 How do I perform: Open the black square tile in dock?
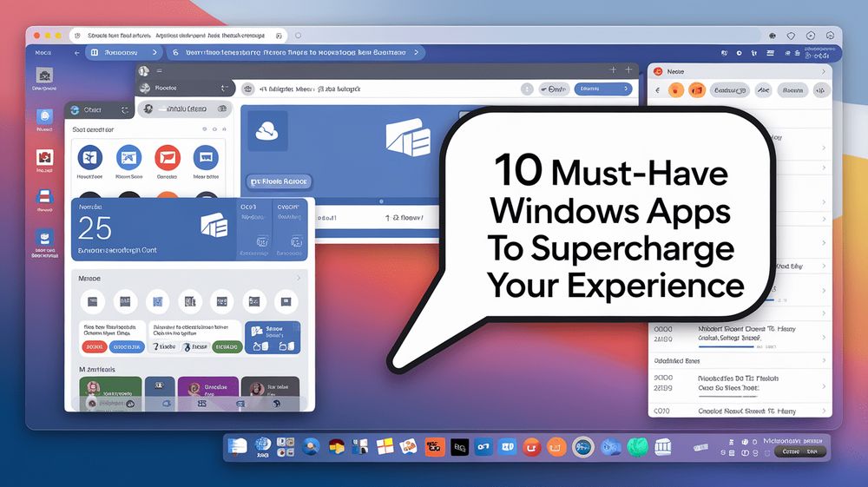point(459,447)
